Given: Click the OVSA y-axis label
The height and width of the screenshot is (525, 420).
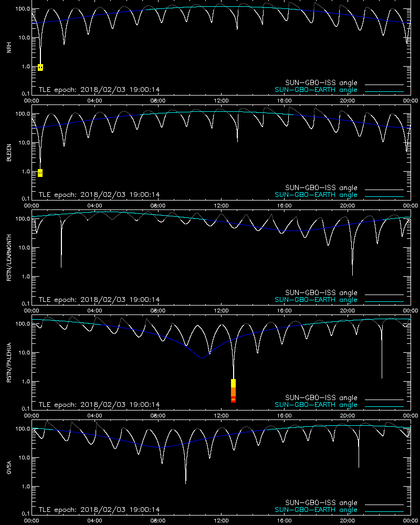Looking at the screenshot, I should 9,467.
